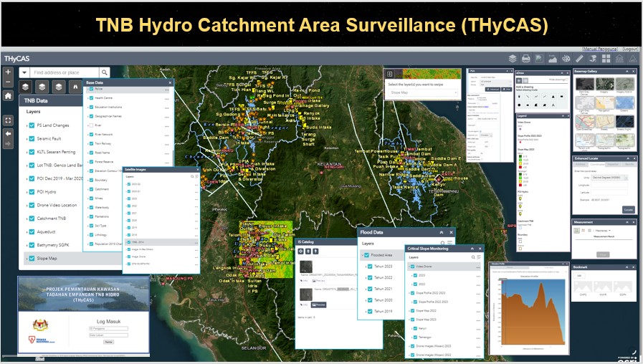Click the ID Pengguna login field

click(x=109, y=328)
